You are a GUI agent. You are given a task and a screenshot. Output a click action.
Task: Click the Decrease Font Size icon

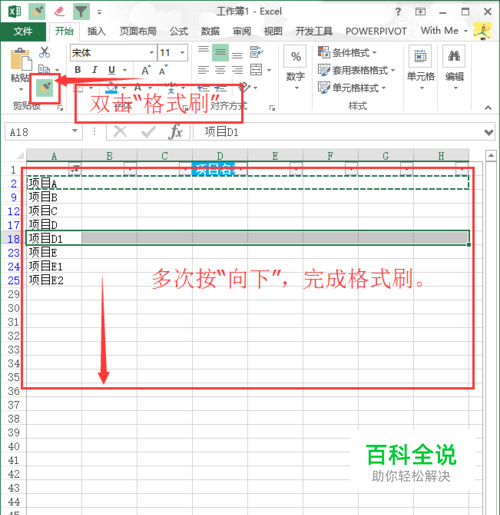163,70
